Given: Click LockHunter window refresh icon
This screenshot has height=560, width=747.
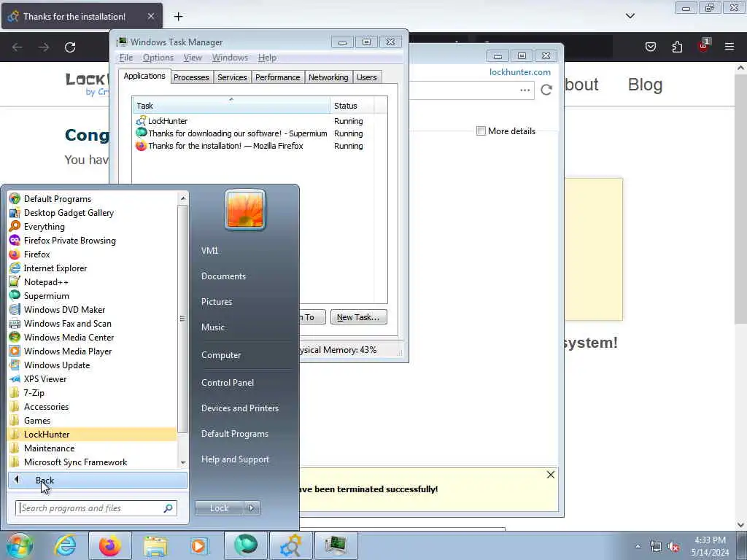Looking at the screenshot, I should click(546, 90).
